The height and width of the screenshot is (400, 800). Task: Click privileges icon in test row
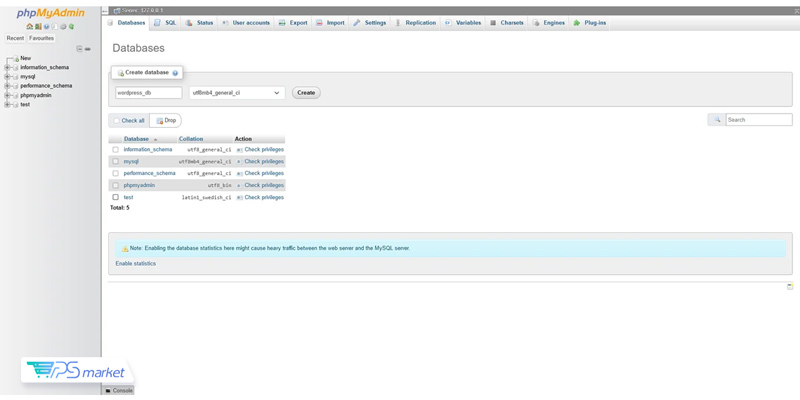point(240,197)
